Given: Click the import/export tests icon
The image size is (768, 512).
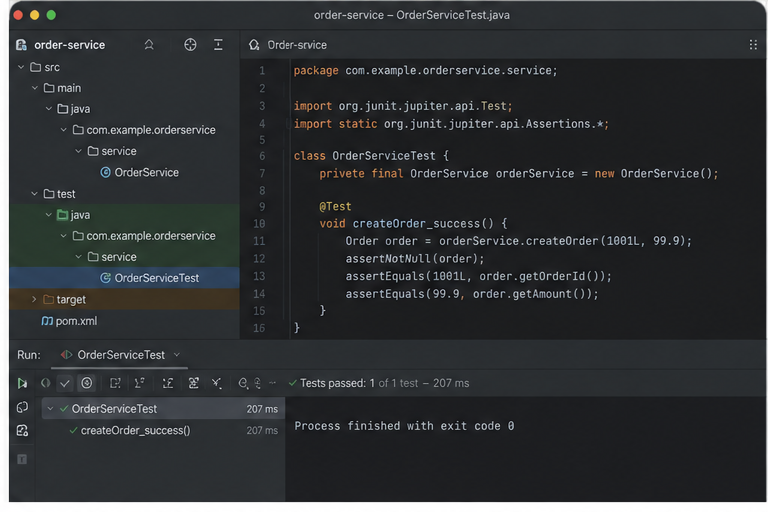Looking at the screenshot, I should tap(258, 383).
